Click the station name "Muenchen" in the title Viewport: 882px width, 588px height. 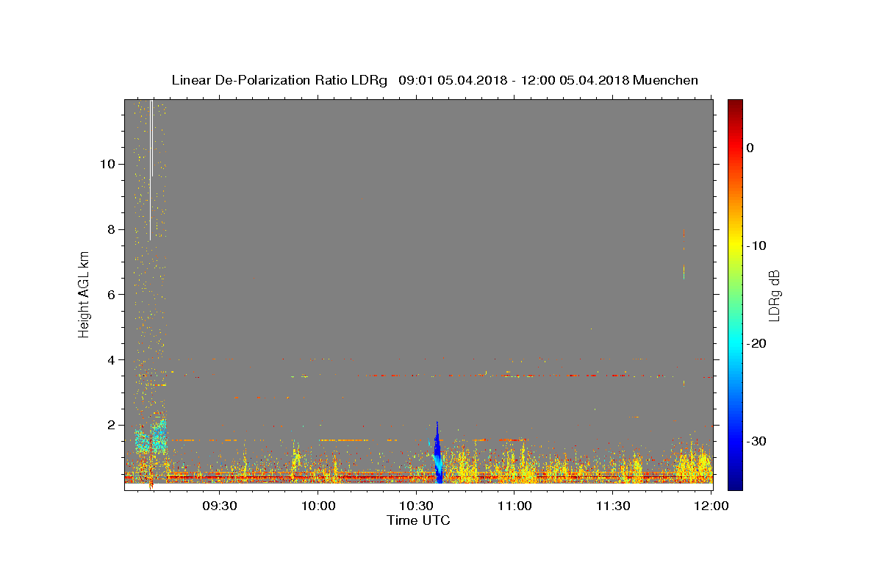point(665,80)
